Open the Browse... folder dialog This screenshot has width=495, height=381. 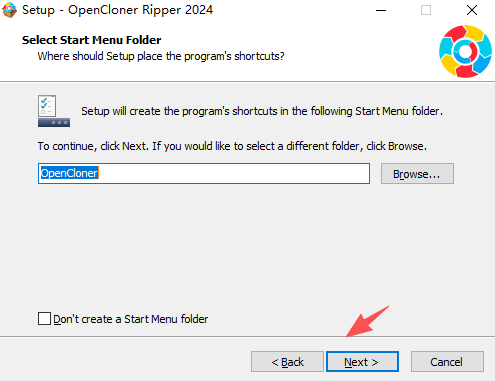[x=417, y=173]
